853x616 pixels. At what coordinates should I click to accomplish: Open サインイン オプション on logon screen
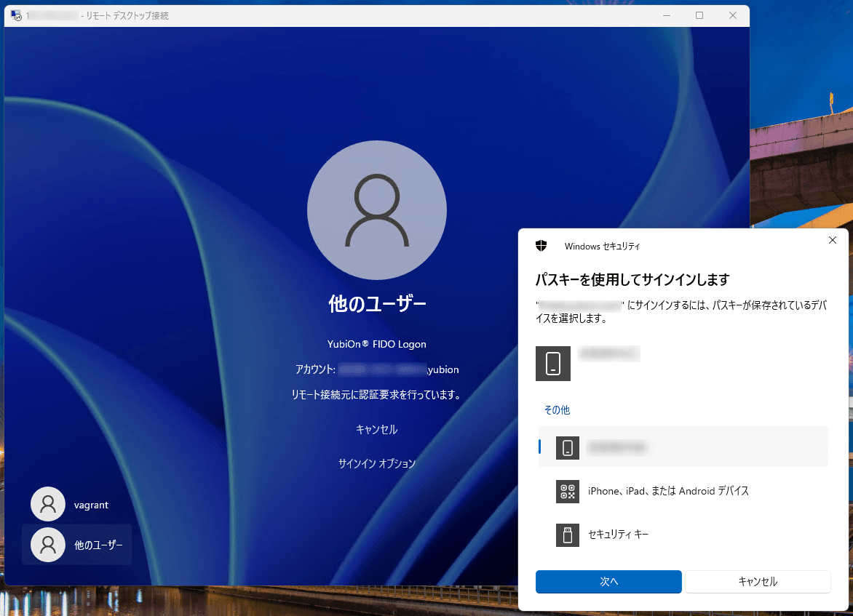pyautogui.click(x=376, y=463)
